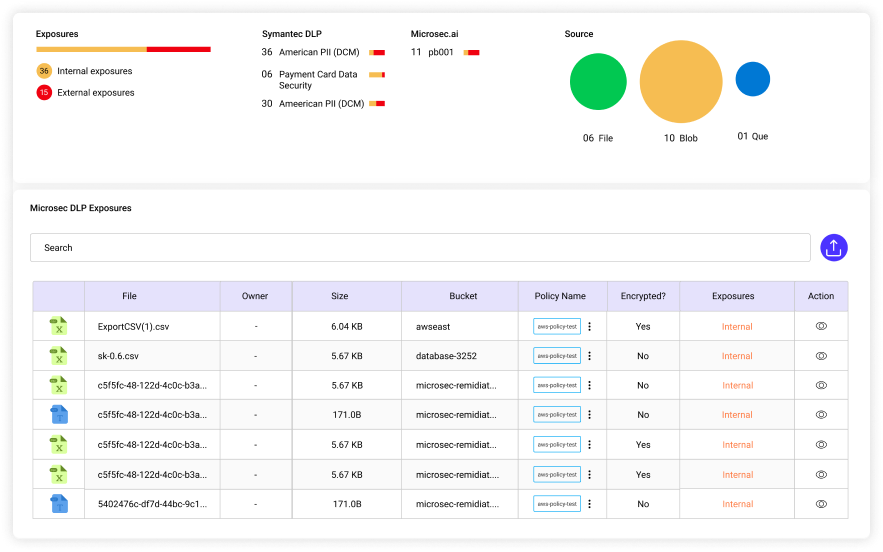Click the 'ExportCSV(1).csv' file name
This screenshot has width=883, height=552.
point(133,327)
